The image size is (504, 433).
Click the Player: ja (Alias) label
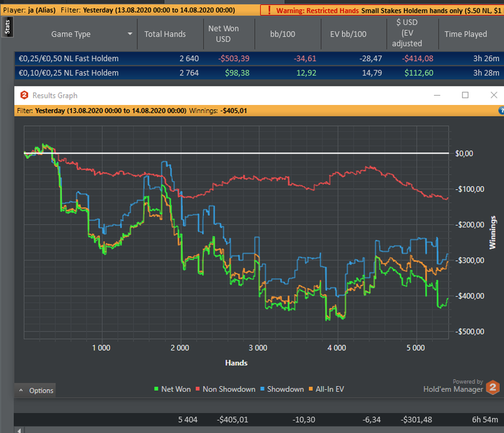click(x=30, y=10)
